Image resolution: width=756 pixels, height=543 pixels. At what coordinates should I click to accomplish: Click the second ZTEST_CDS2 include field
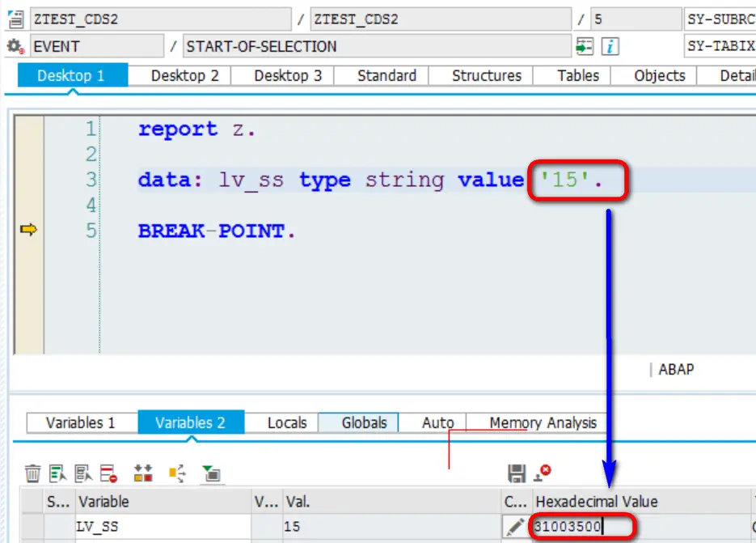(441, 19)
